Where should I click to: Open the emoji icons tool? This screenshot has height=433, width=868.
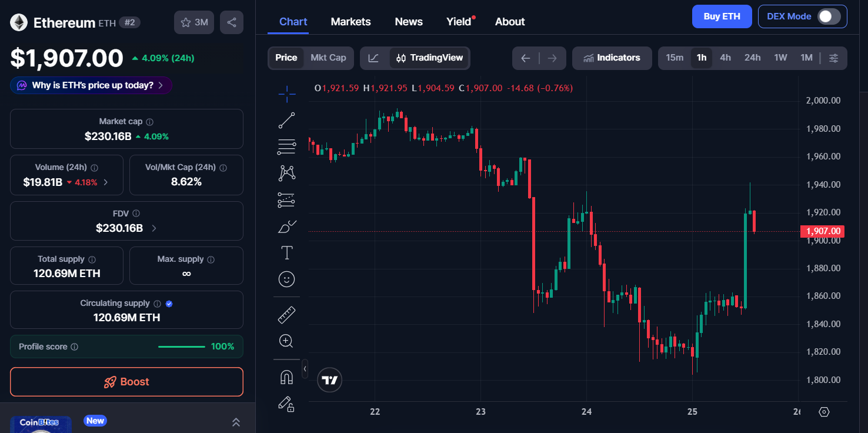click(287, 279)
